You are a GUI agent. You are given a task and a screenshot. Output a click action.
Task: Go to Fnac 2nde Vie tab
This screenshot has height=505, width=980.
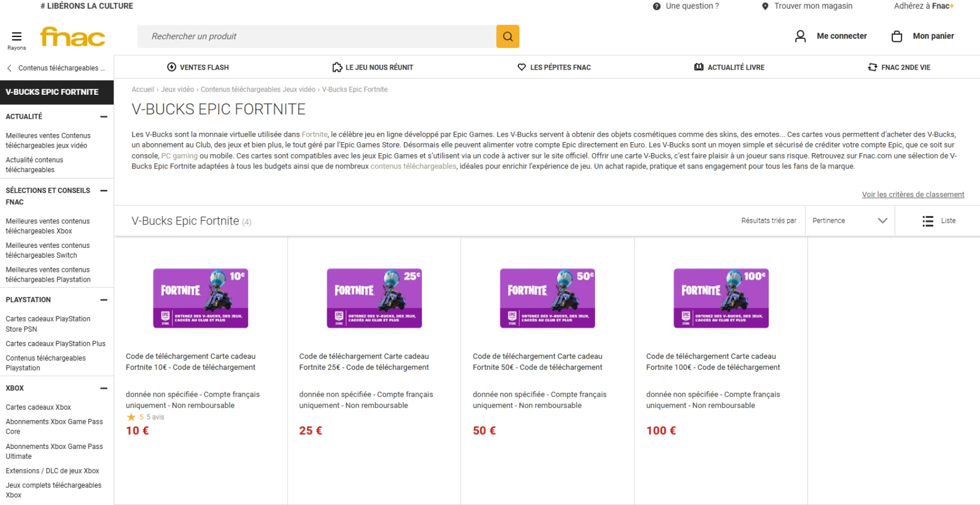tap(899, 67)
